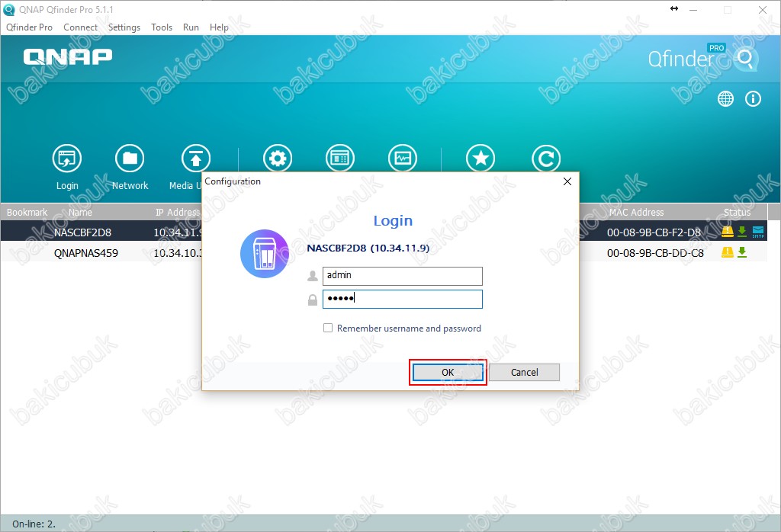Open the language globe icon
Screen dimensions: 781x532
[x=725, y=98]
